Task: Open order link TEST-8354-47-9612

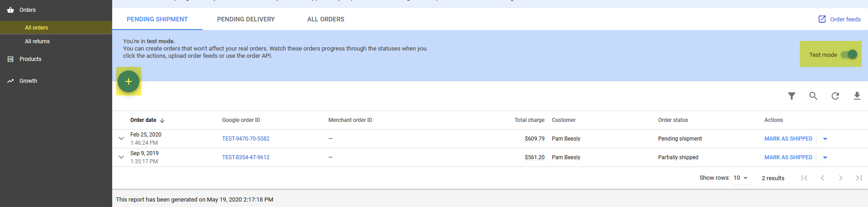Action: pos(246,157)
